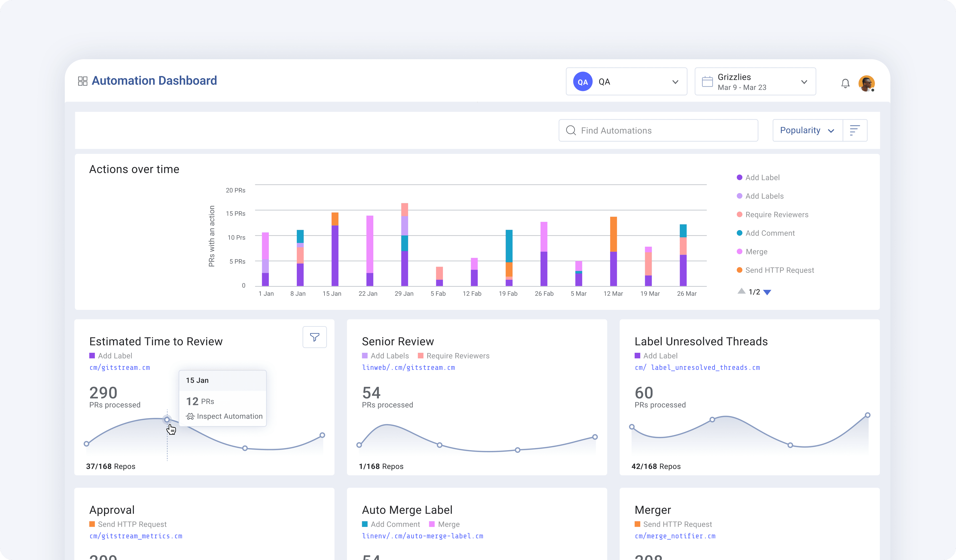Toggle the sort order icon next to Popularity
Screen dimensions: 956x560
[855, 130]
